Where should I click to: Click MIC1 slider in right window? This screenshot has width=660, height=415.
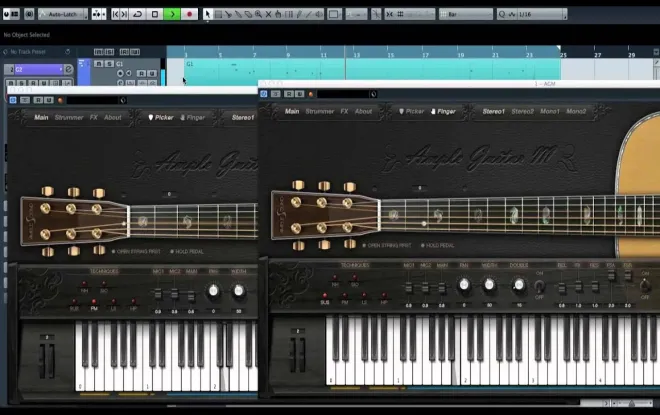(x=408, y=287)
